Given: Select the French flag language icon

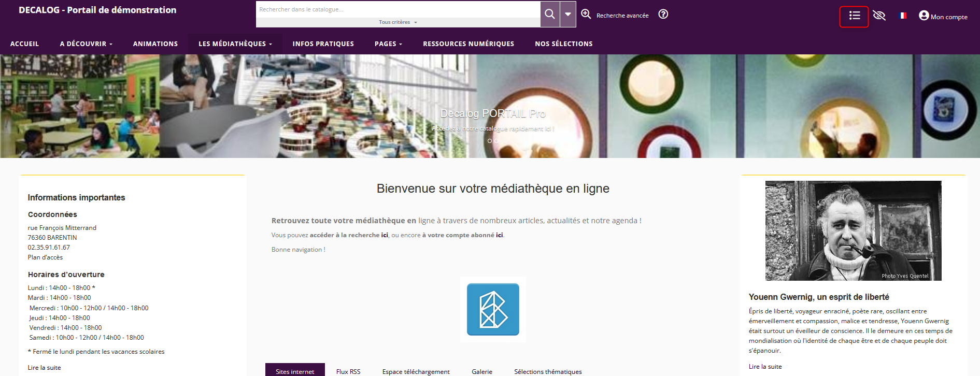Looking at the screenshot, I should pos(903,16).
